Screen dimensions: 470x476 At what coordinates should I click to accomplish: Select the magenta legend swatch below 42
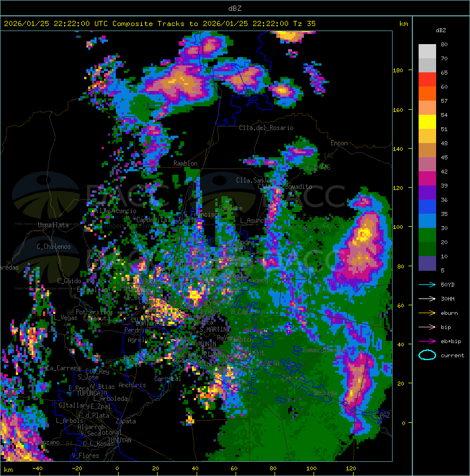(x=427, y=178)
